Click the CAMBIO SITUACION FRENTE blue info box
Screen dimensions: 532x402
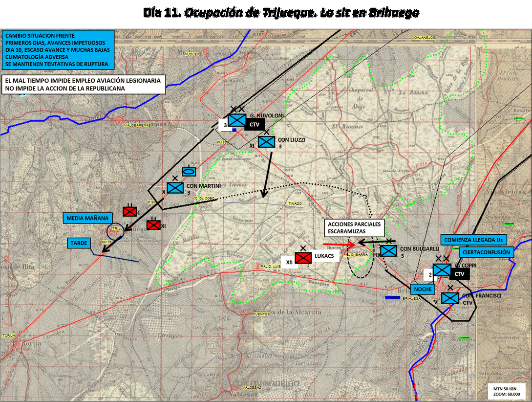pos(58,49)
